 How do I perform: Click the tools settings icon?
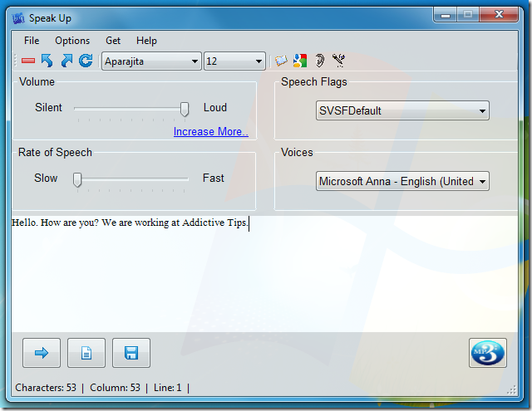click(x=338, y=61)
